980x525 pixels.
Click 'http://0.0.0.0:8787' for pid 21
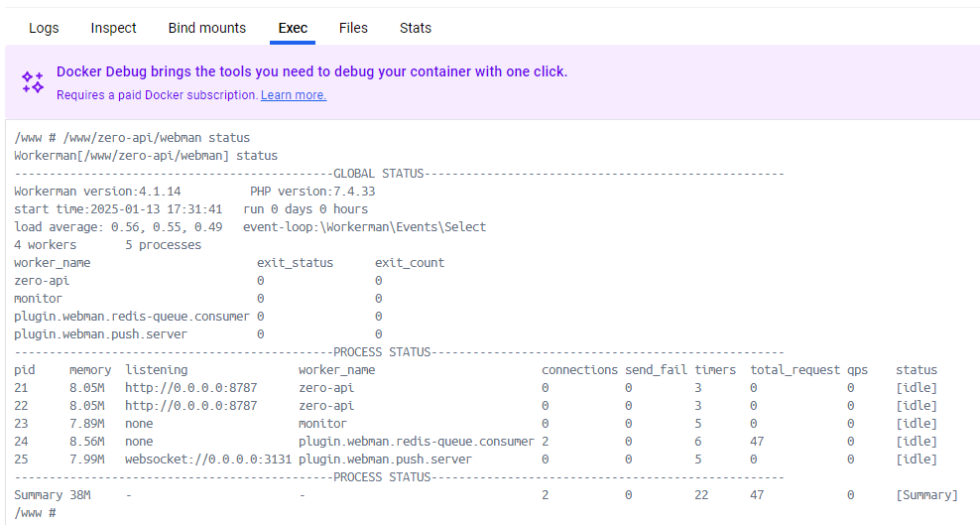[x=191, y=388]
